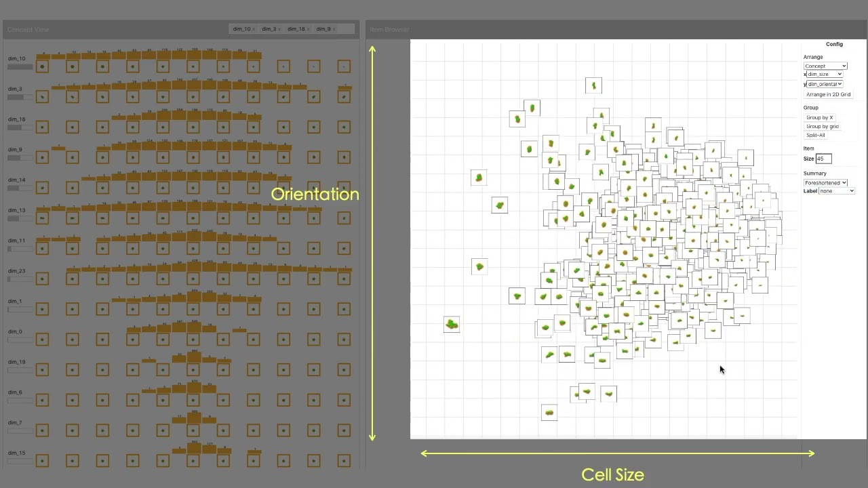Viewport: 868px width, 488px height.
Task: Select the first cell thumbnail in the dim_7 row
Action: point(42,430)
